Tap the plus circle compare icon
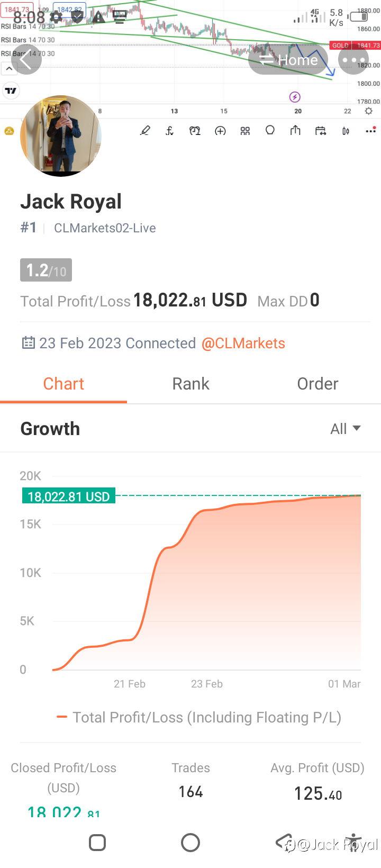 click(x=220, y=131)
